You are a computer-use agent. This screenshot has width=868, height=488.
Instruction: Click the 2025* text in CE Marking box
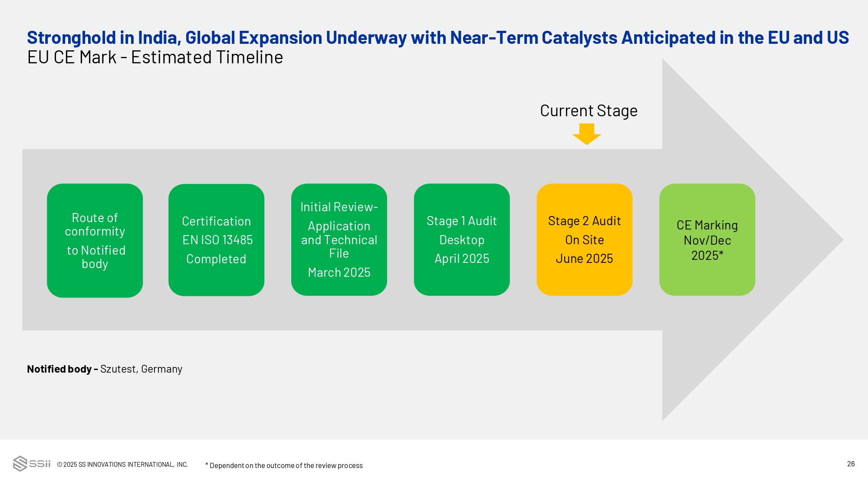[707, 255]
